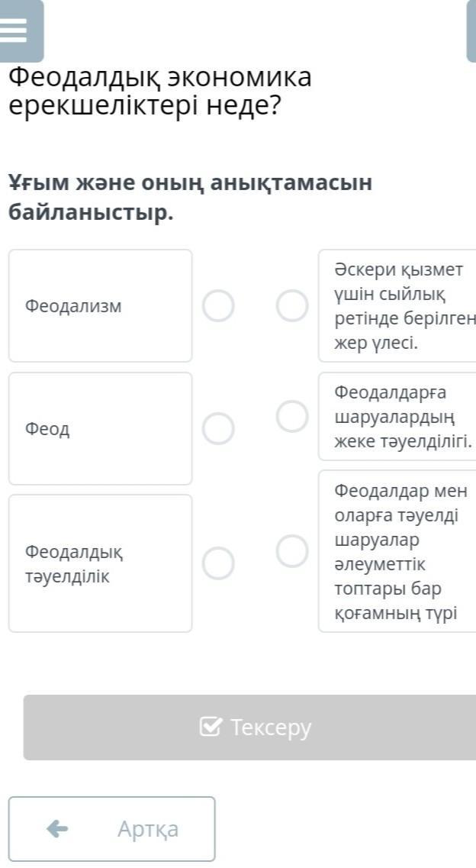Click the 'шаруалардың жеке тәуелділігі' definition card
The image size is (476, 868).
398,417
